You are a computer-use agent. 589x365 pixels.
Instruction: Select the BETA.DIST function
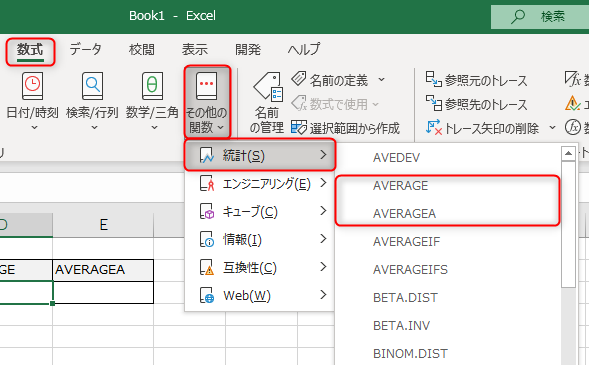tap(447, 298)
